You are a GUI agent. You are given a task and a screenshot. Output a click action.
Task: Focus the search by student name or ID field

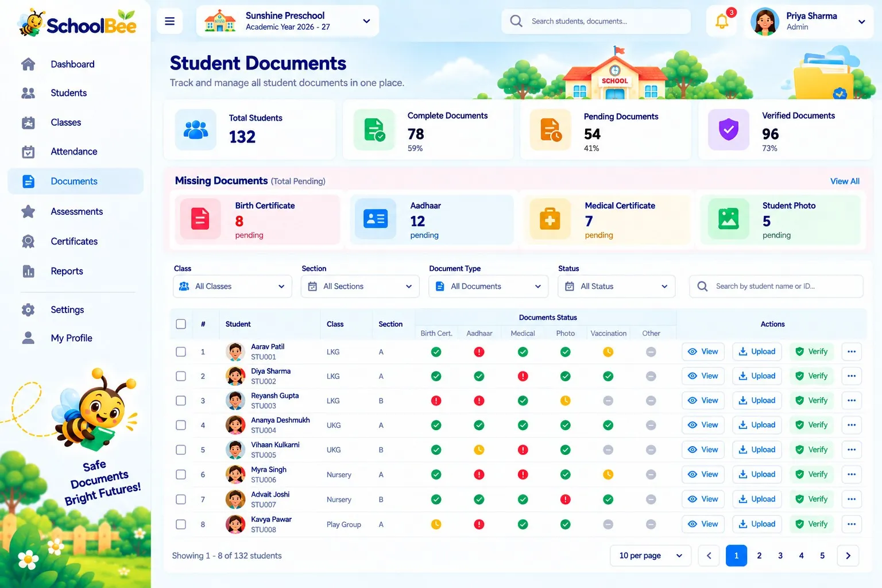(x=776, y=286)
